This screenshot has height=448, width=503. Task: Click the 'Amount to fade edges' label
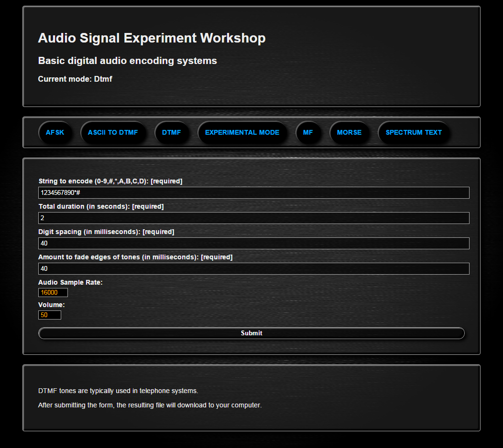[x=135, y=257]
